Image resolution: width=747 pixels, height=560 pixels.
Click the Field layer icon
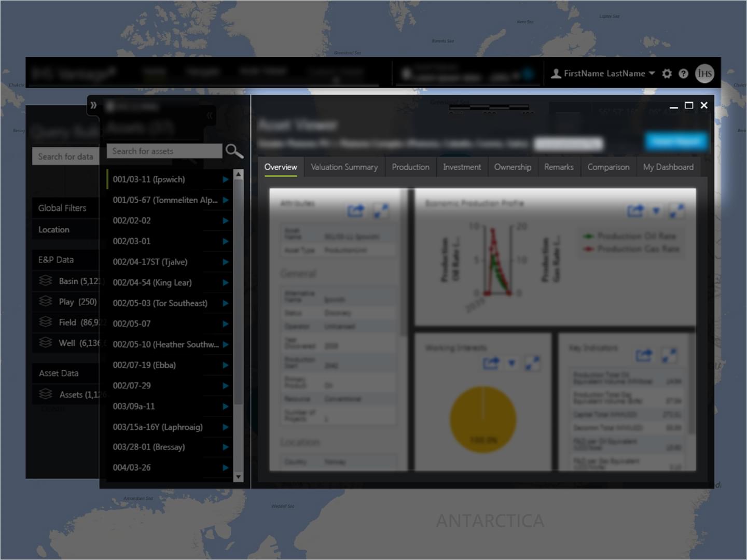tap(46, 322)
